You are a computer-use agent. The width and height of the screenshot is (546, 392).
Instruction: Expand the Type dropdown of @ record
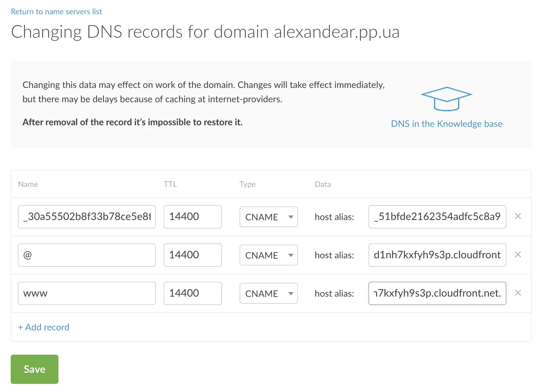pos(268,255)
